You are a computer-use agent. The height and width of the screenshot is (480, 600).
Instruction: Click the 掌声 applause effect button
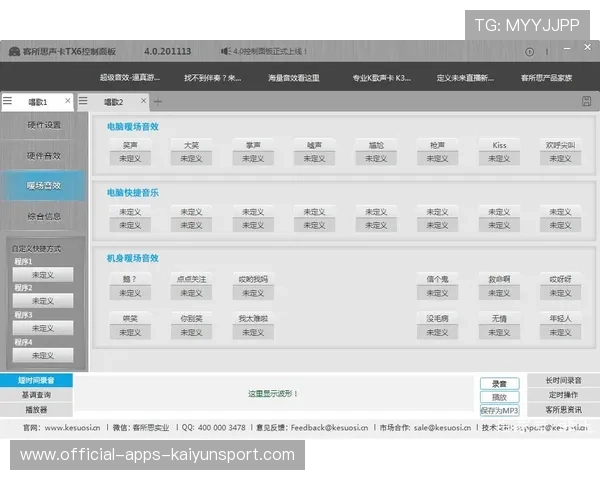coord(253,145)
